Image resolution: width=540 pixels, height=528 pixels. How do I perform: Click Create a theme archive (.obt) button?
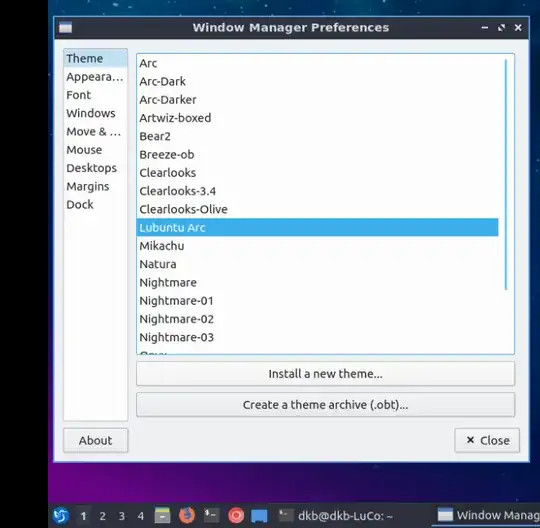325,405
